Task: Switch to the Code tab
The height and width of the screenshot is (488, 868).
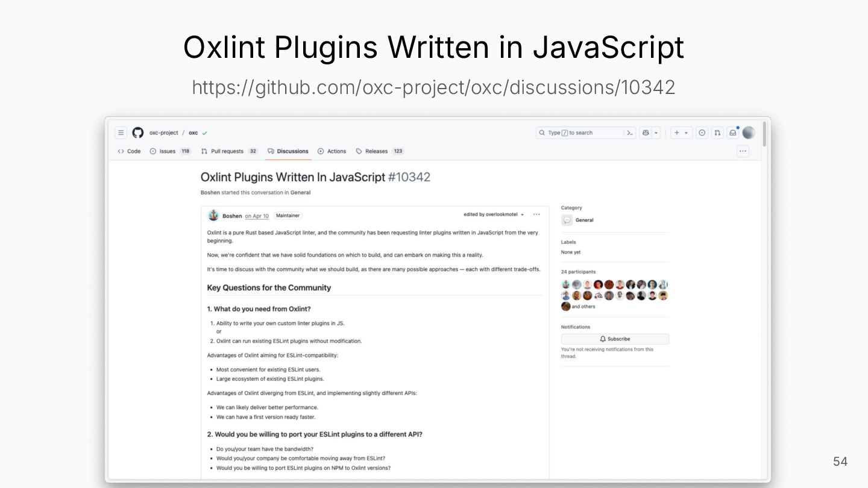Action: (129, 151)
